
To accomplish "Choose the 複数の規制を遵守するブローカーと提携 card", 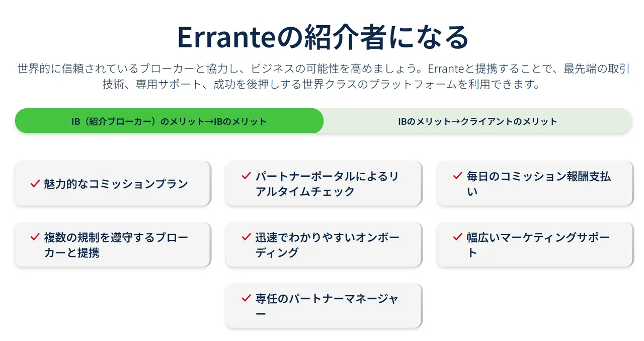I will pos(113,244).
